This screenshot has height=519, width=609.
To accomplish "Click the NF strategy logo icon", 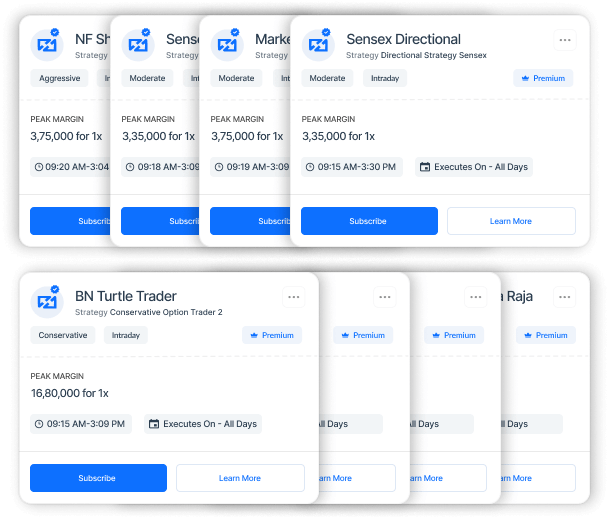I will pyautogui.click(x=47, y=45).
